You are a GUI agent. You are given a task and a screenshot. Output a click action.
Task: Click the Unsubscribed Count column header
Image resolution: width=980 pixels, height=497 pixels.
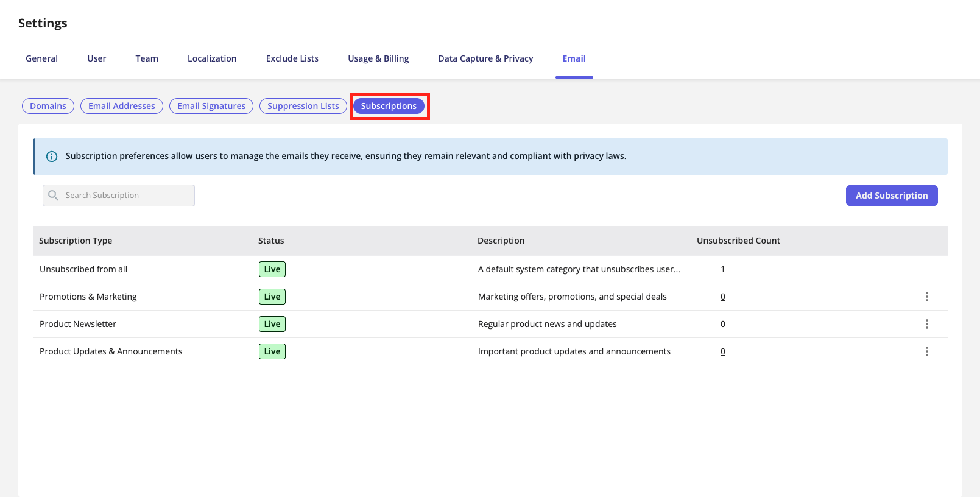point(738,241)
